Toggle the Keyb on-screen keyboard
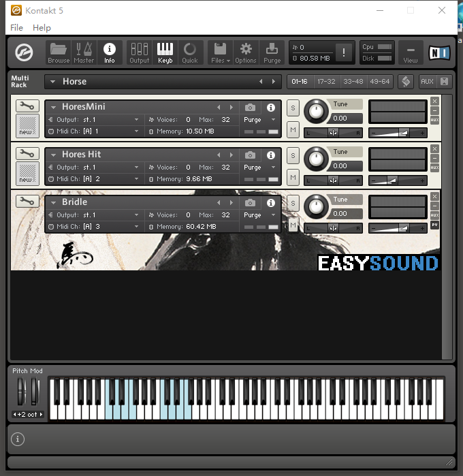463x476 pixels. 165,52
